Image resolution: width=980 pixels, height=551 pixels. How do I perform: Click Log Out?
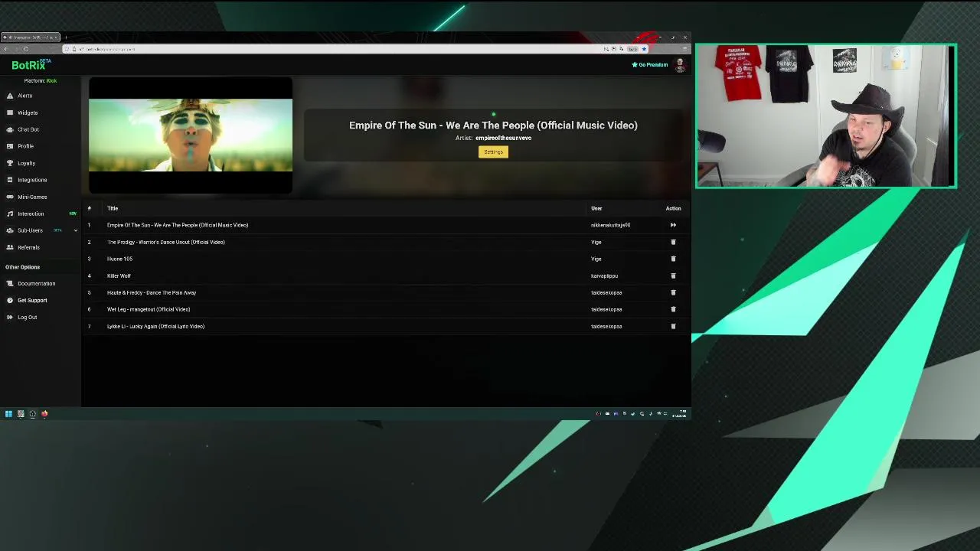click(x=27, y=317)
